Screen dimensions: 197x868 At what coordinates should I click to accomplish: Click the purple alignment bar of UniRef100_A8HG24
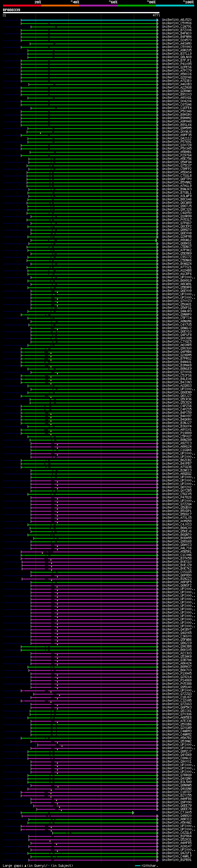94,446
